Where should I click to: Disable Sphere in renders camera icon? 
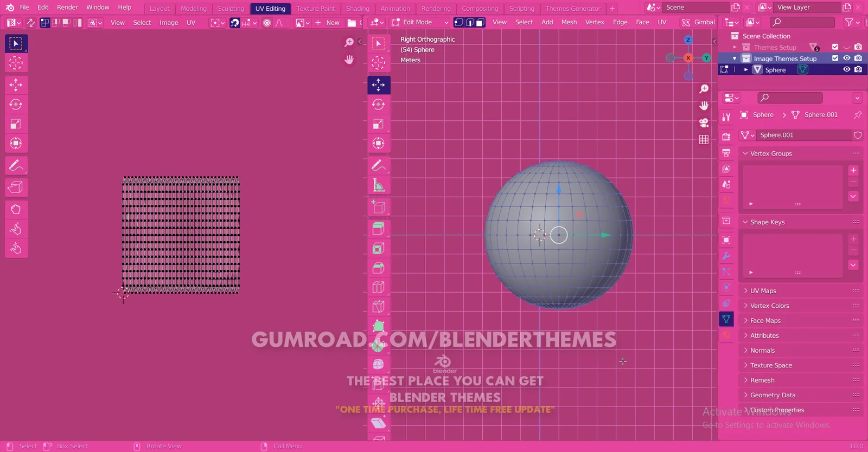click(x=858, y=69)
